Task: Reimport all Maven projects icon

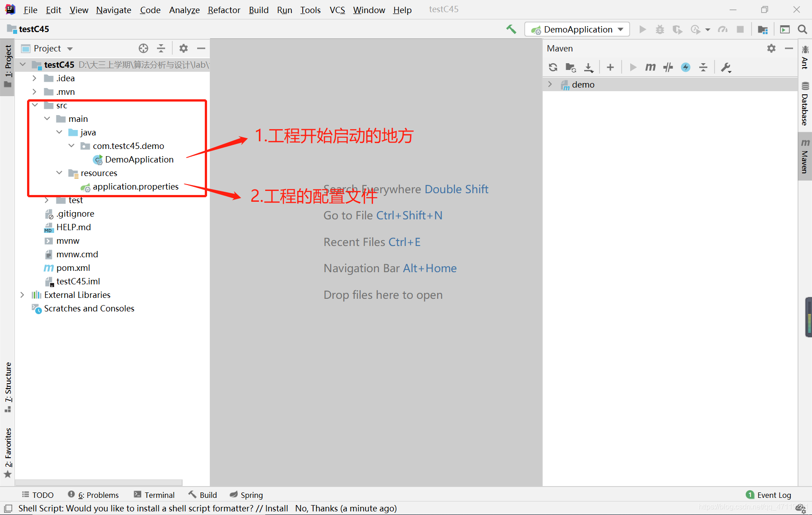Action: coord(553,67)
